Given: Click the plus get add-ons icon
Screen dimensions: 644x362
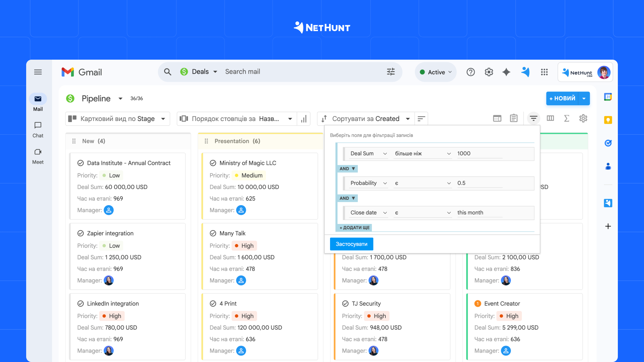Looking at the screenshot, I should tap(608, 226).
